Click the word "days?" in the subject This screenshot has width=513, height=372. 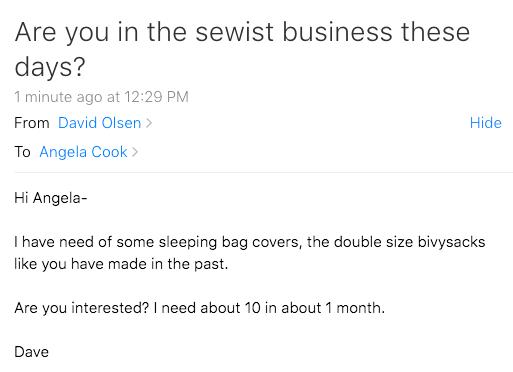pos(50,67)
